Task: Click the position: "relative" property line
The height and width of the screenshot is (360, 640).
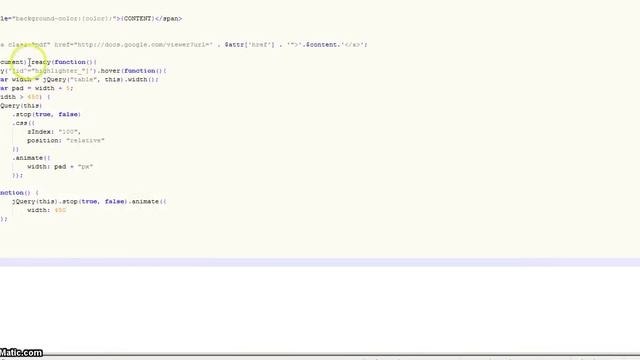Action: [66, 140]
